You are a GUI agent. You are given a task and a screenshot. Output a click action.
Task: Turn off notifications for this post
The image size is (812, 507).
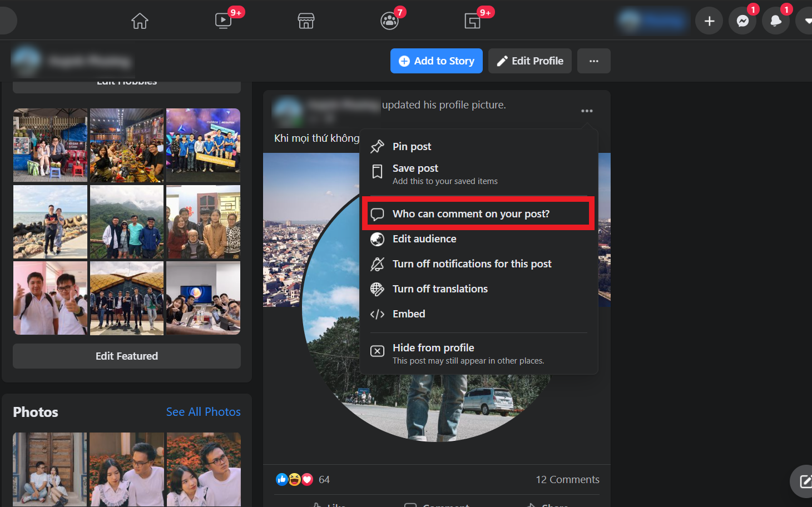tap(472, 264)
